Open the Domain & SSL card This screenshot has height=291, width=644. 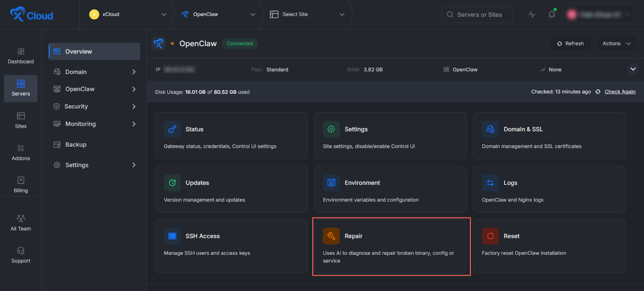click(549, 136)
